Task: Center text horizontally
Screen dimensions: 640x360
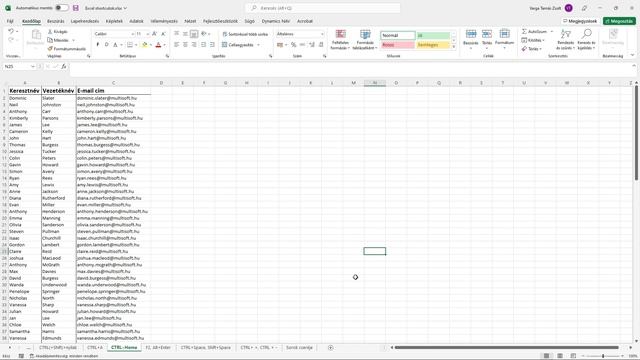Action: [x=185, y=44]
